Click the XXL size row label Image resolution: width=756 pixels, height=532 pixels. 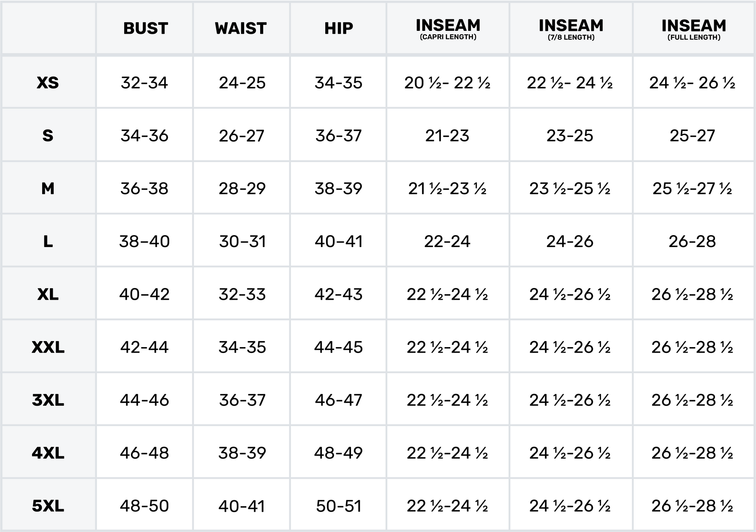(48, 347)
